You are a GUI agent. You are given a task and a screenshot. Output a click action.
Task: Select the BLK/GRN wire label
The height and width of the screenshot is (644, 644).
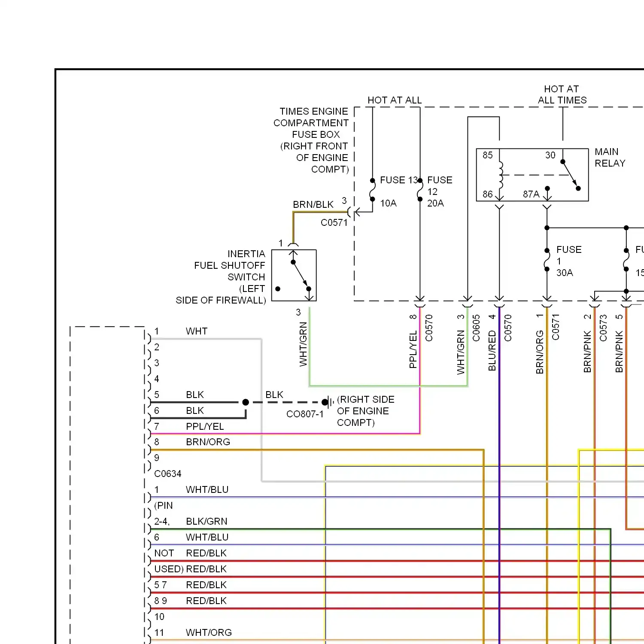[207, 521]
